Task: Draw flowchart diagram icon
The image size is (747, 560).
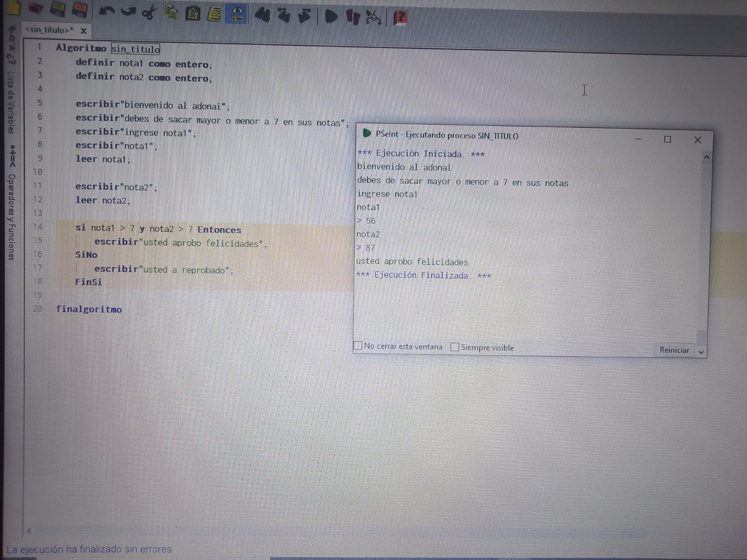Action: coord(373,18)
